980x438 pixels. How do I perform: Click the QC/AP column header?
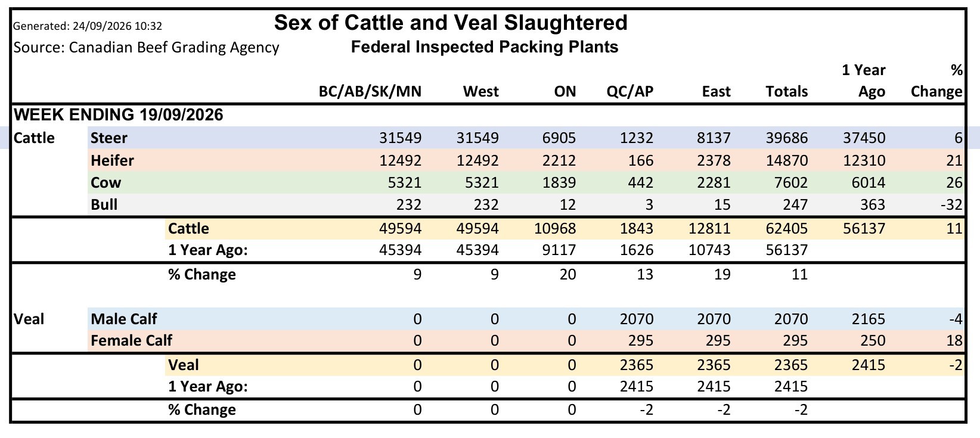[630, 91]
